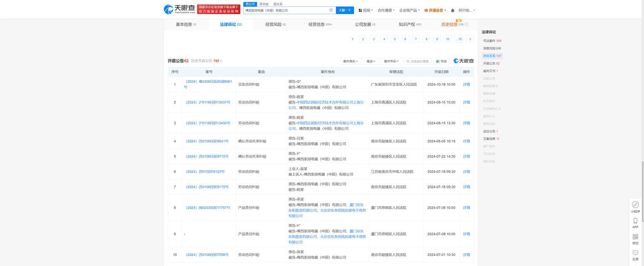Expand 历史开庭公告 192 link
The width and height of the screenshot is (644, 266).
tap(206, 61)
